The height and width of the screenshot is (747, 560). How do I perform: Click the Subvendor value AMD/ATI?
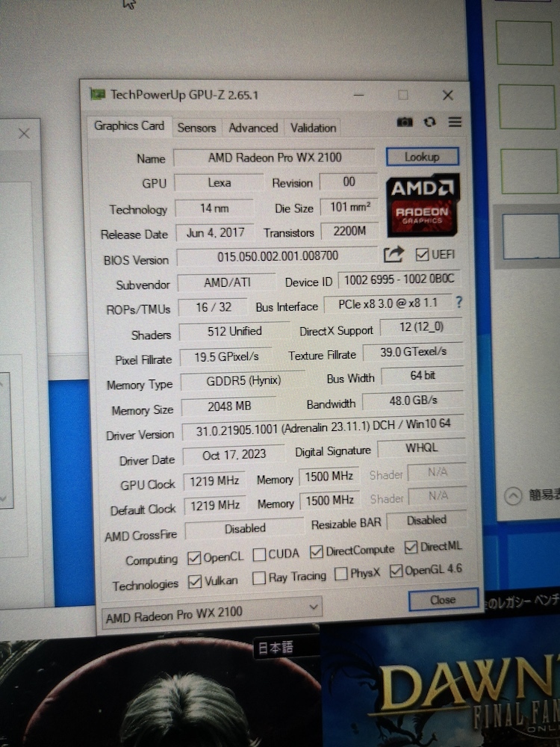pyautogui.click(x=227, y=282)
